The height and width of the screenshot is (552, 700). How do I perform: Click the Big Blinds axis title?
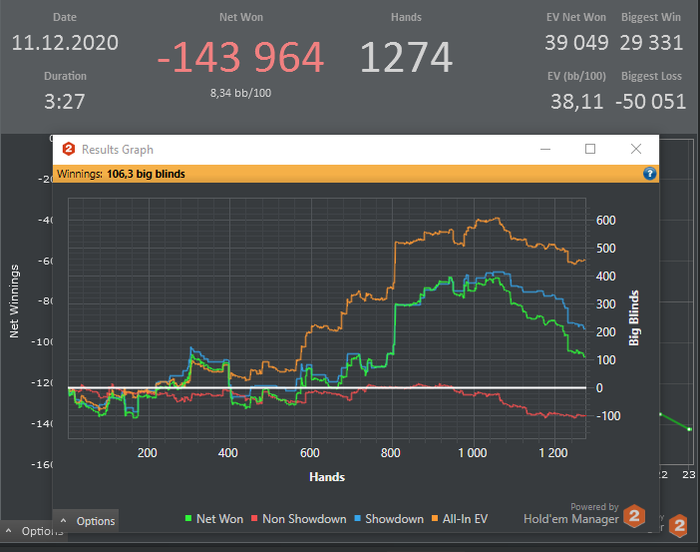633,318
